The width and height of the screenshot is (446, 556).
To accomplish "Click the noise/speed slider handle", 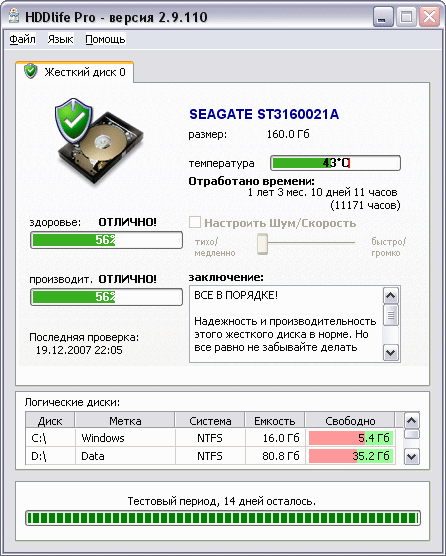I will [x=262, y=244].
